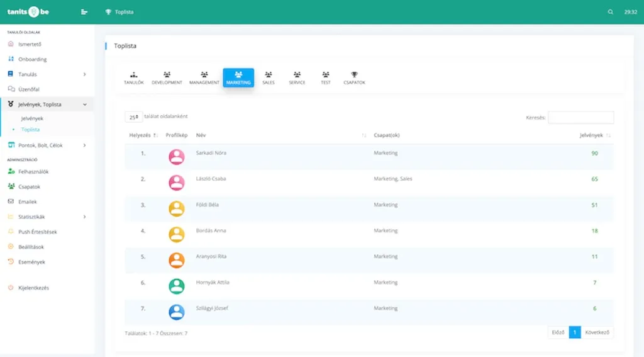
Task: Click the search magnifier icon in header
Action: [x=610, y=12]
